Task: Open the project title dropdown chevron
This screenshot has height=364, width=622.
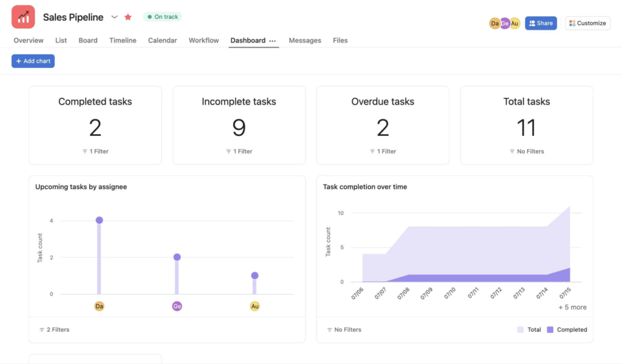Action: (114, 17)
